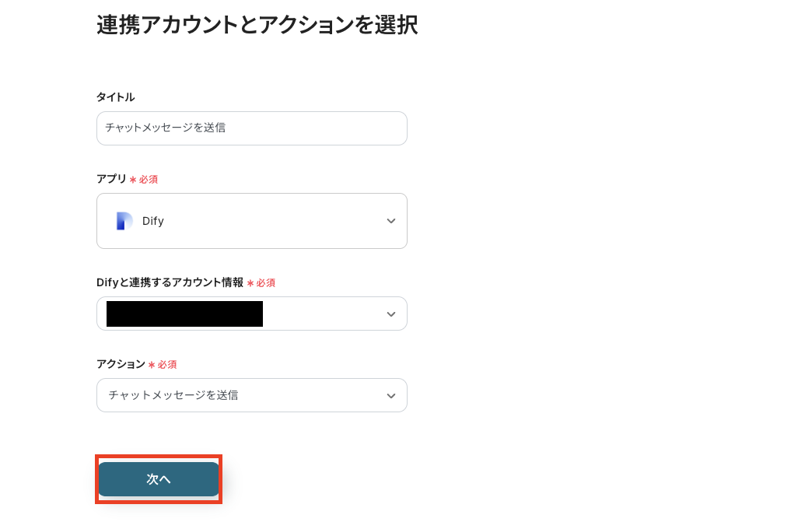The image size is (812, 529).
Task: Open the アクション dropdown for チャットメッセージを送信
Action: point(252,395)
